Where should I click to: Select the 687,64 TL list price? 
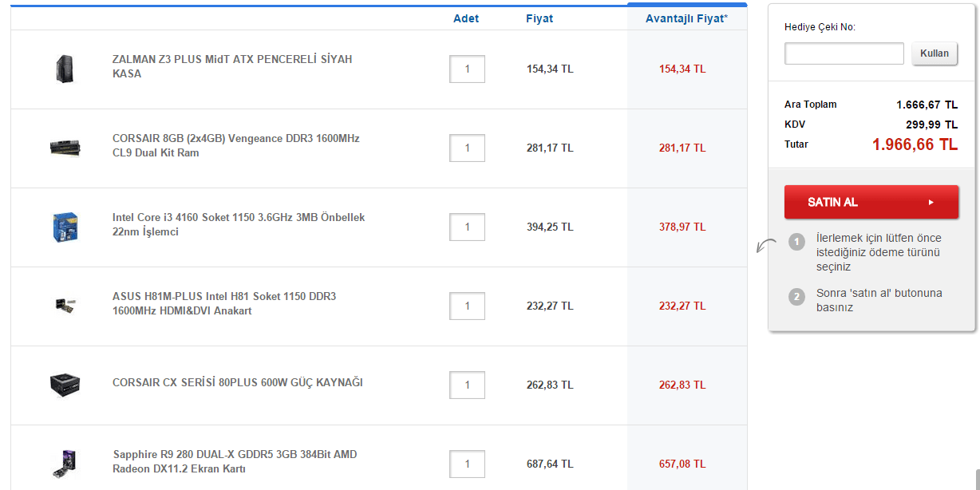coord(550,464)
